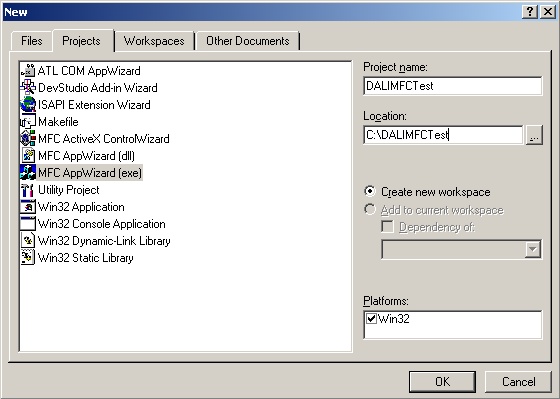Screen dimensions: 560x399
Task: Click the Utility Project tools icon
Action: coord(28,190)
